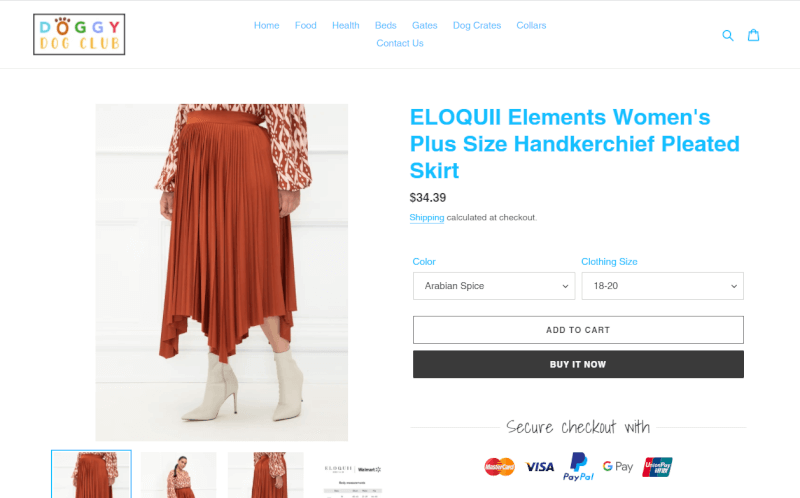This screenshot has height=498, width=800.
Task: Open the shopping cart bag icon
Action: coord(754,35)
